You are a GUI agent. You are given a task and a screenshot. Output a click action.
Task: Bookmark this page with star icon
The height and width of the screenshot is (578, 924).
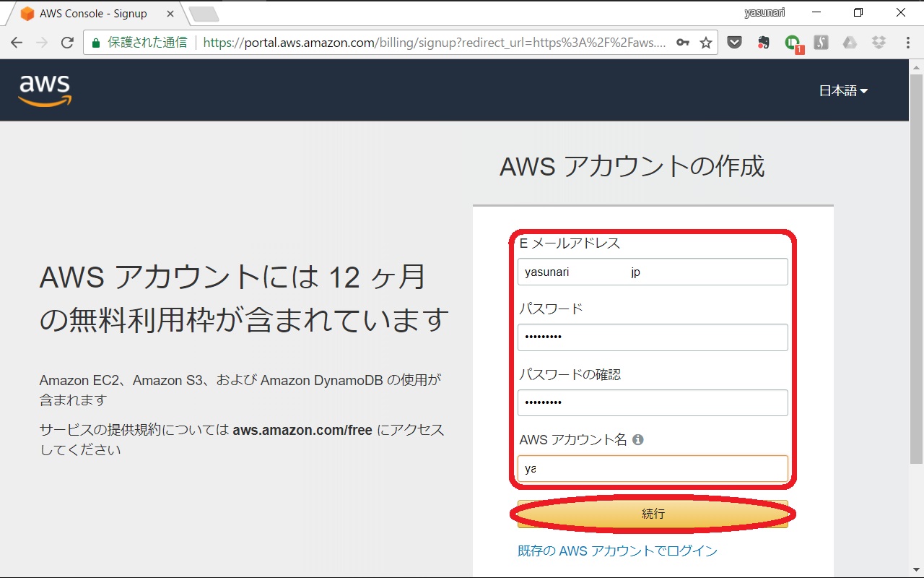coord(706,43)
